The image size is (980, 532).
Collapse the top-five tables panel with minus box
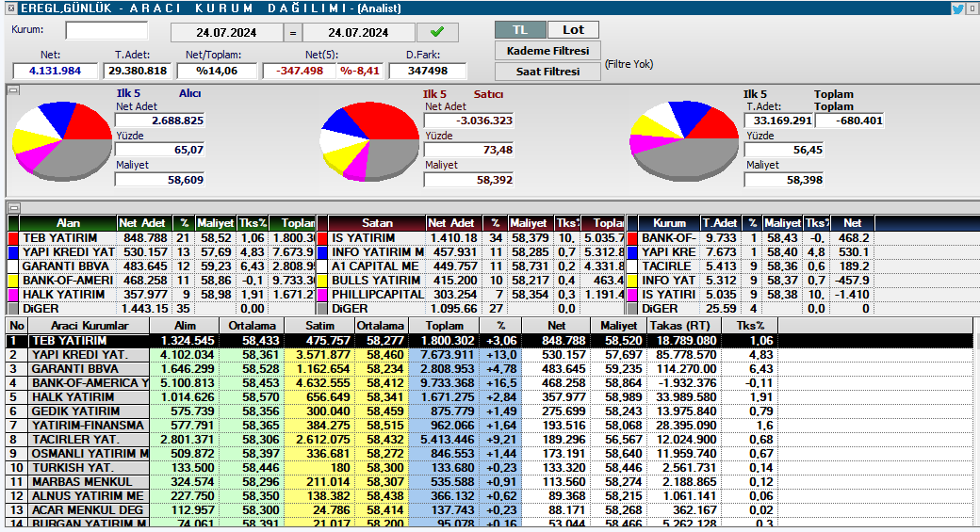14,207
